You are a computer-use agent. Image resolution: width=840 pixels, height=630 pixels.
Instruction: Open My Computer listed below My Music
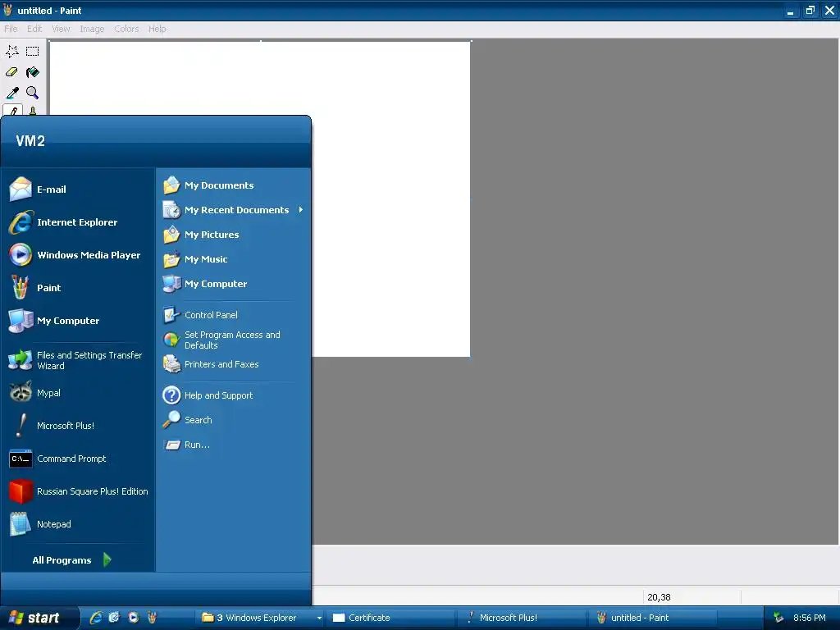pyautogui.click(x=234, y=284)
